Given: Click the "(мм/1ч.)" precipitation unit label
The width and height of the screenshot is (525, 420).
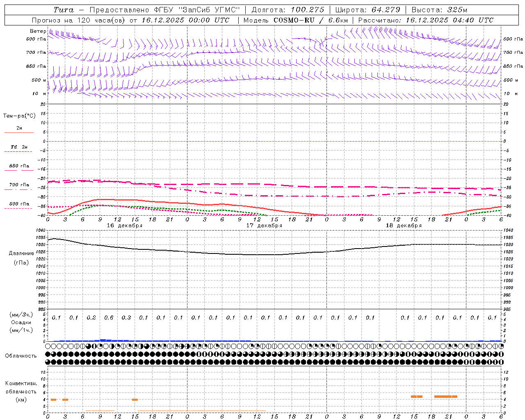Looking at the screenshot, I should [21, 330].
